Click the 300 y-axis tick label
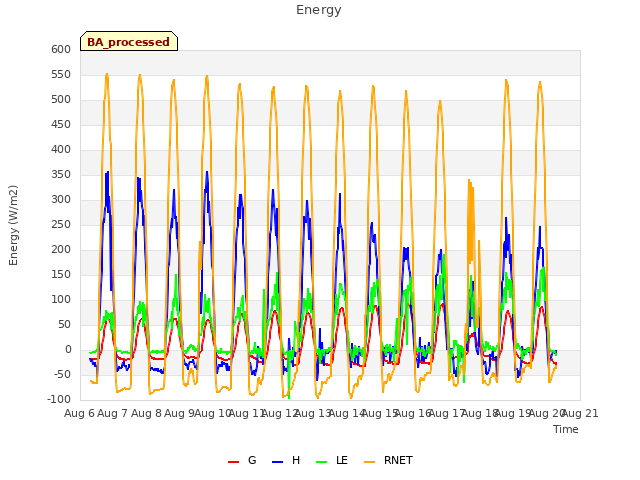This screenshot has width=640, height=480. (x=61, y=200)
